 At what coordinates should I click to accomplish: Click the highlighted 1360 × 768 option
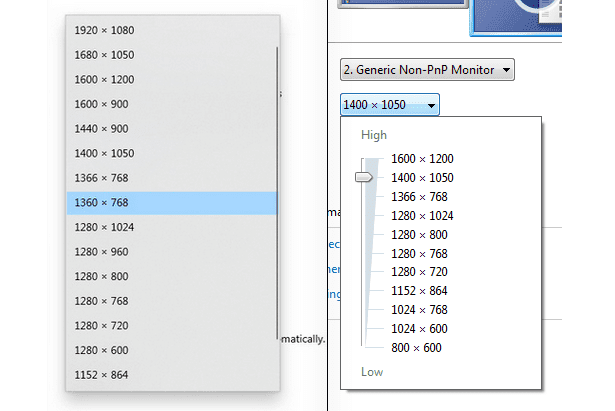click(172, 203)
